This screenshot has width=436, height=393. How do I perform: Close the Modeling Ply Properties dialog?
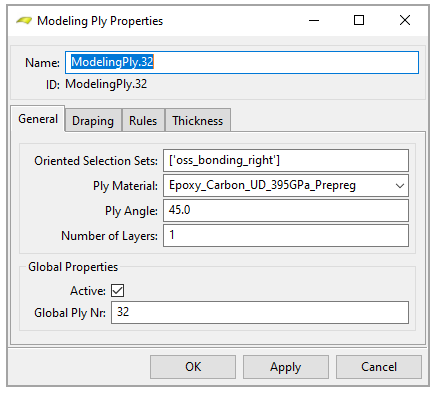pyautogui.click(x=405, y=21)
